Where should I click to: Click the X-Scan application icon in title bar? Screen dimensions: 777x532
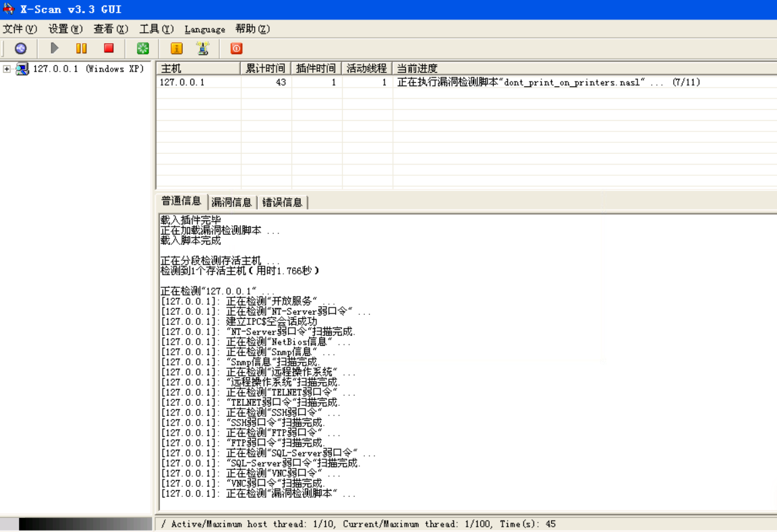pos(8,9)
